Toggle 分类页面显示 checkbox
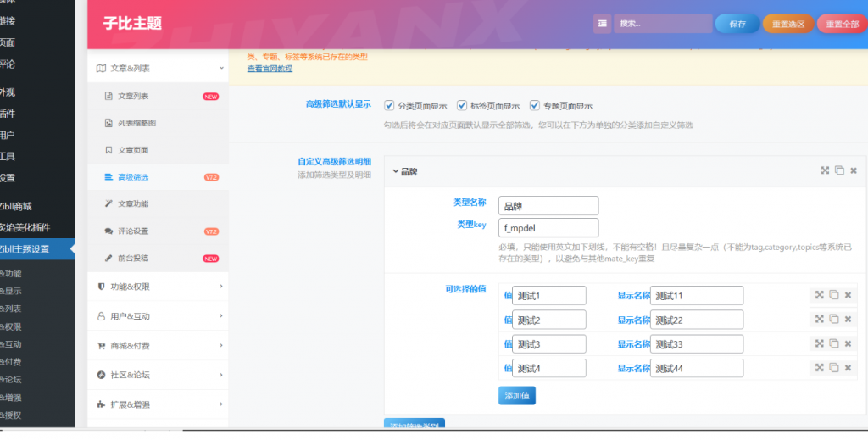This screenshot has height=440, width=868. click(389, 105)
